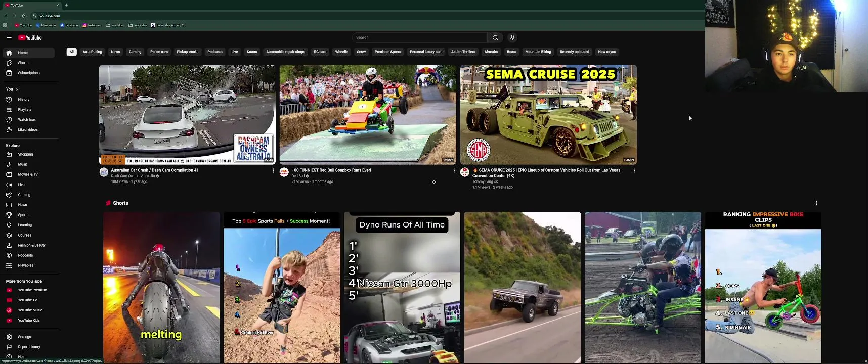Open Shorts in the sidebar

point(29,63)
